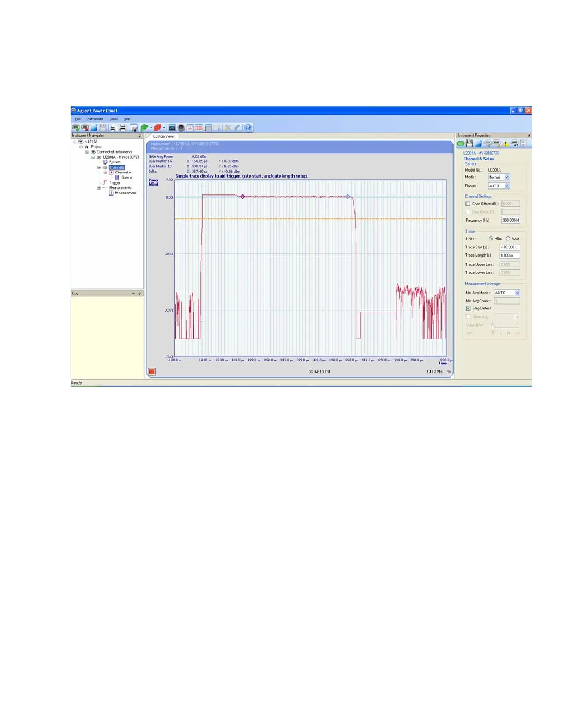Click dual marker 1A diamond on the trace
This screenshot has height=706, width=588.
click(243, 197)
